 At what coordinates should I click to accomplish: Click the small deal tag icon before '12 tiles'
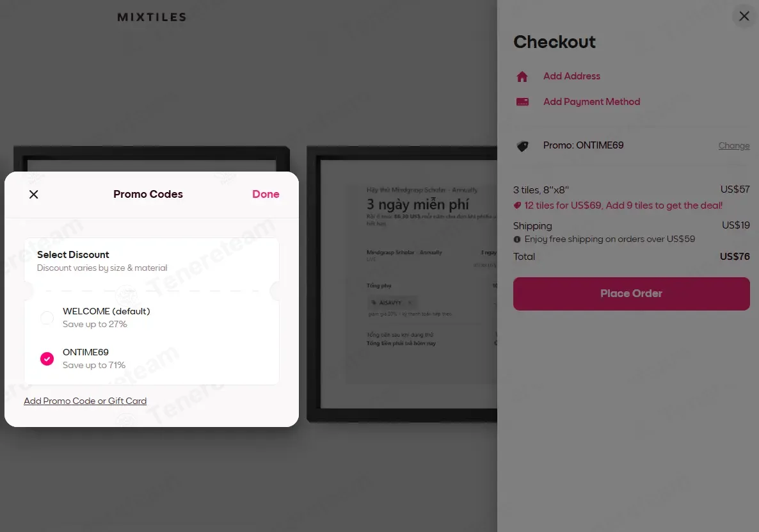(517, 206)
